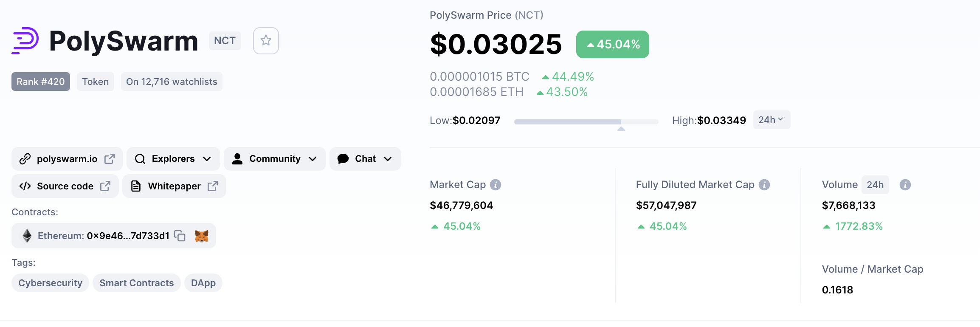980x327 pixels.
Task: Expand the Community dropdown
Action: pos(275,159)
